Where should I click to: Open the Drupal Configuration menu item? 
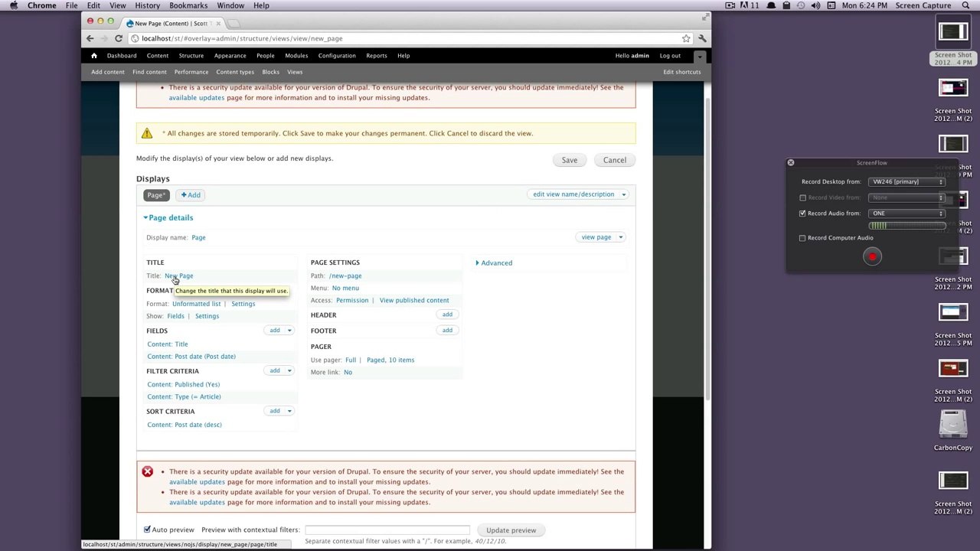(337, 56)
